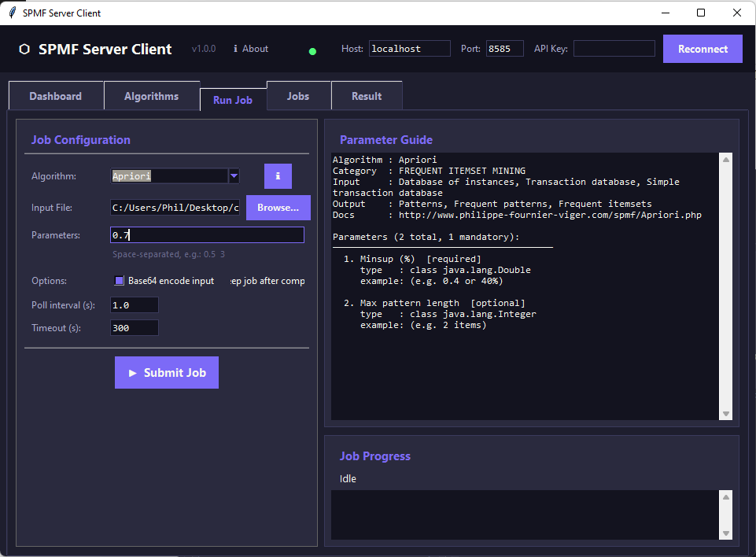Open the Algorithm dropdown arrow
The width and height of the screenshot is (756, 557).
[234, 176]
